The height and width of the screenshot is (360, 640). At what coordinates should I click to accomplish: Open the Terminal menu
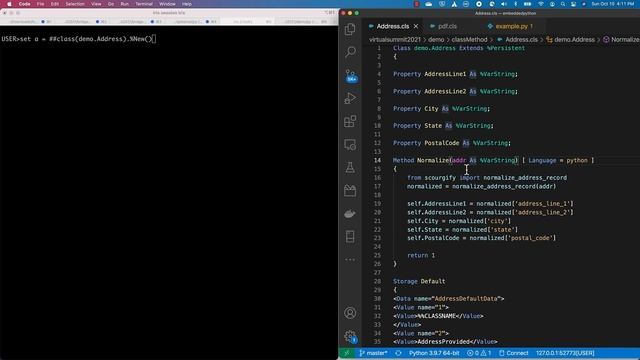[x=144, y=4]
